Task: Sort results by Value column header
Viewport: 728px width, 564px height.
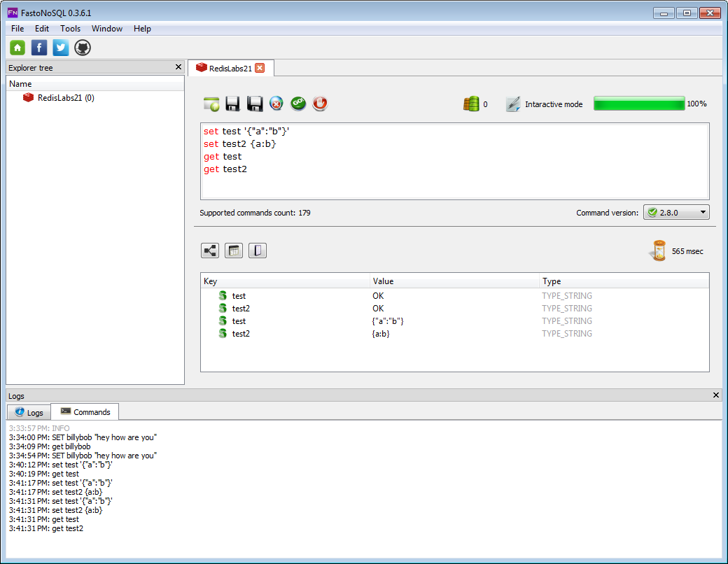Action: click(x=455, y=281)
